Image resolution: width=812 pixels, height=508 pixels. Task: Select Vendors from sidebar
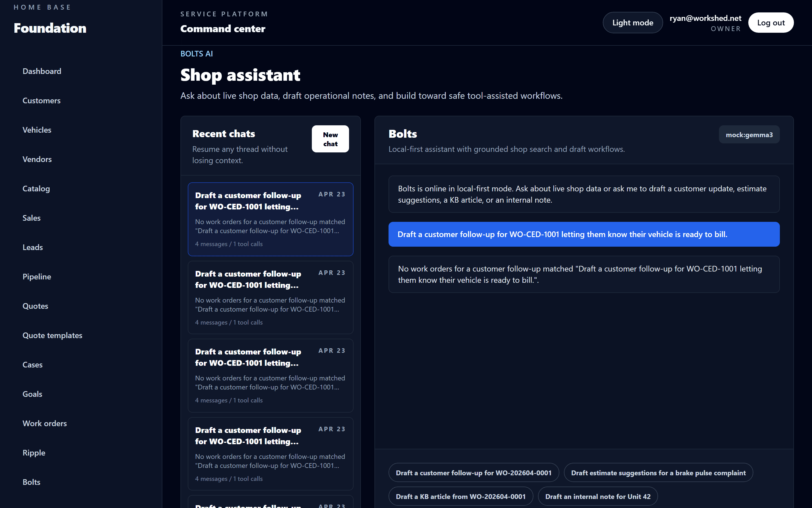(x=37, y=159)
